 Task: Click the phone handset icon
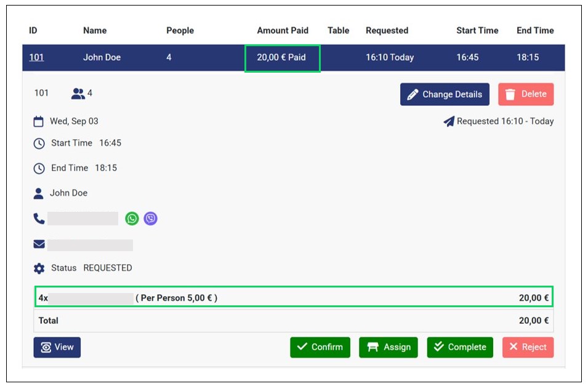coord(39,219)
